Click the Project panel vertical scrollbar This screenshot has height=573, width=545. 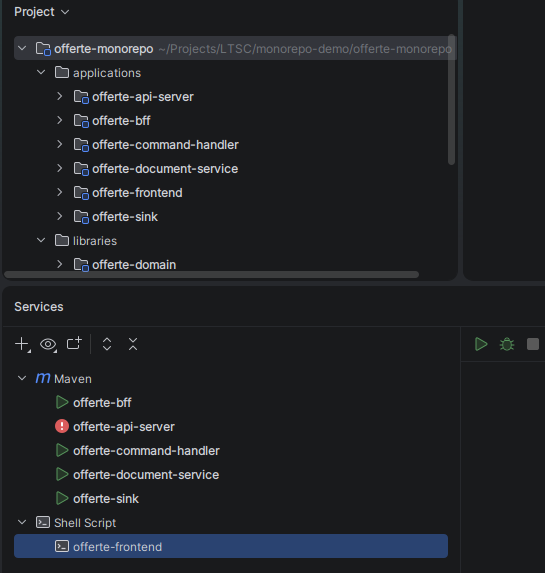click(x=452, y=100)
